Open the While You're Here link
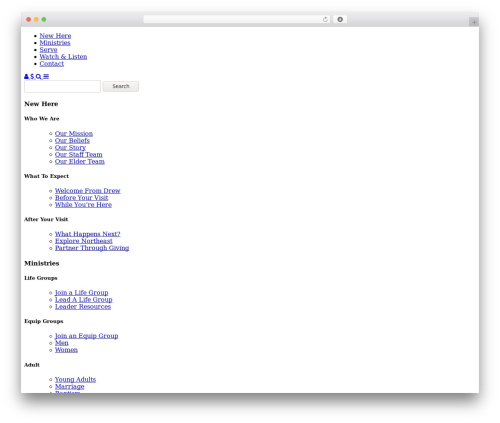The height and width of the screenshot is (423, 500). [83, 205]
